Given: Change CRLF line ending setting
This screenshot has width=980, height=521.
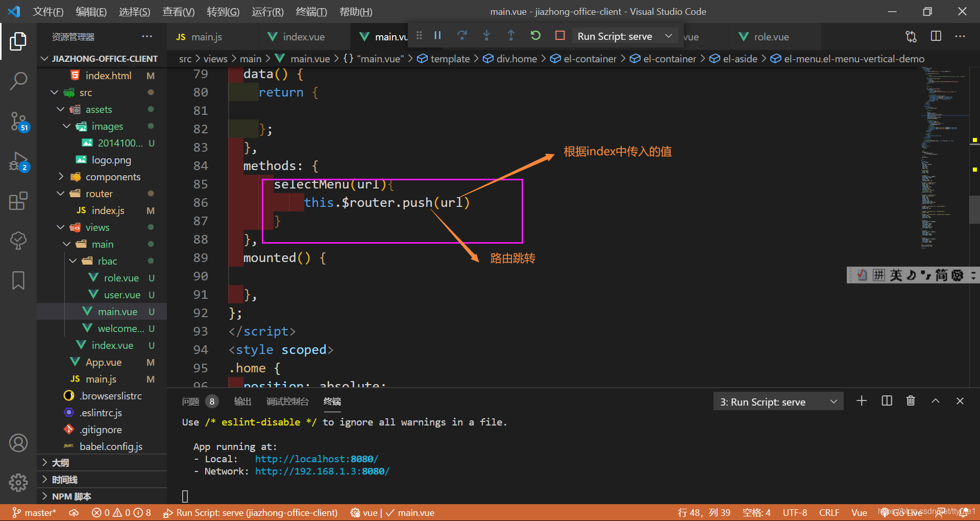Looking at the screenshot, I should tap(829, 512).
